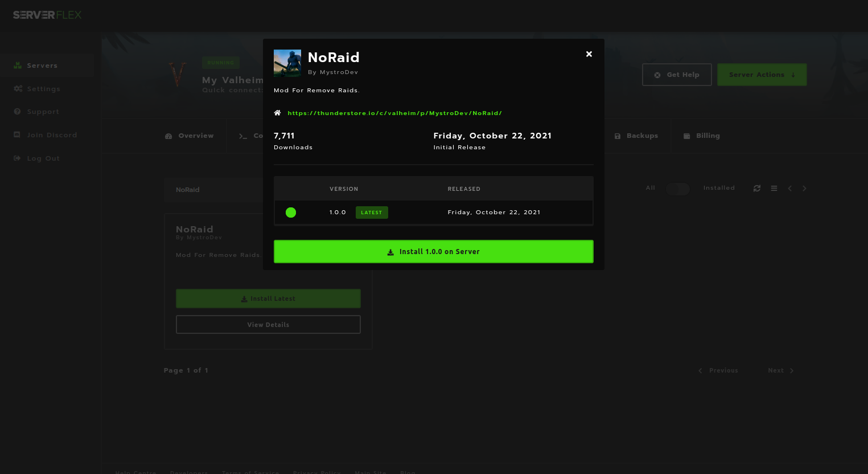868x474 pixels.
Task: Click the Backups save icon
Action: 618,136
